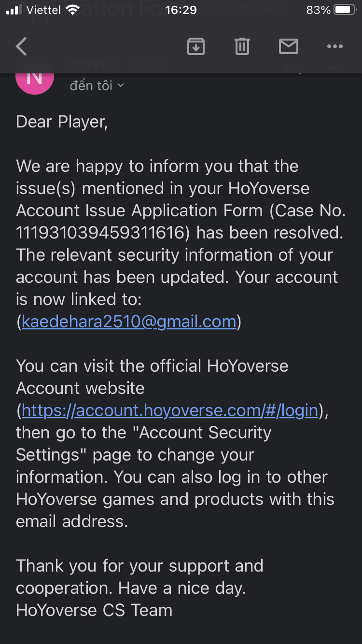
Task: Tap the 16:29 clock in status bar
Action: pyautogui.click(x=181, y=10)
